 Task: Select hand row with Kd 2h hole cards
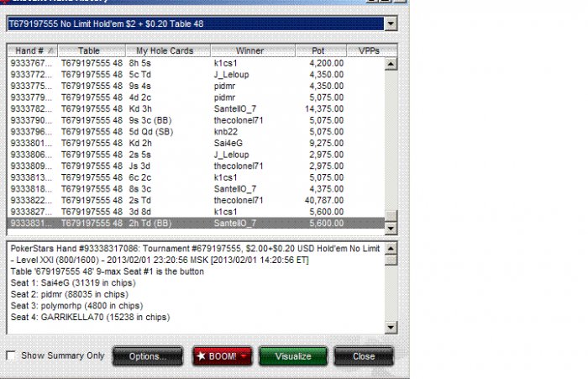pos(196,144)
